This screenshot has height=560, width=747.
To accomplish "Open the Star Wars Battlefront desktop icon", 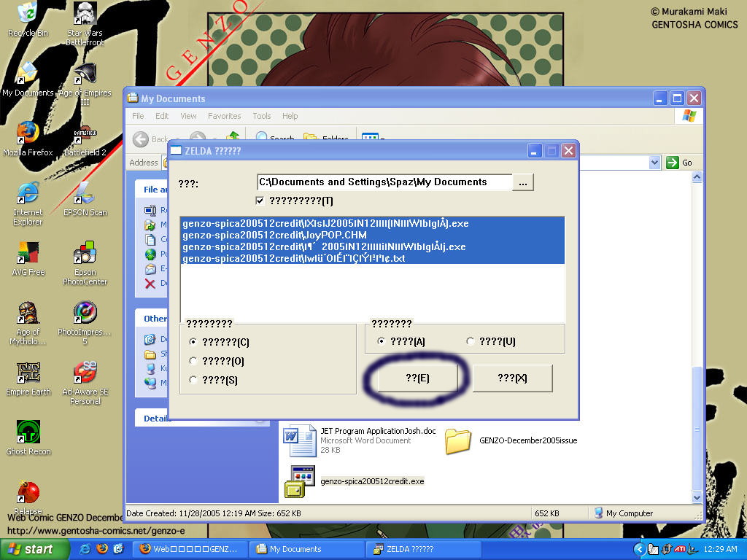I will point(85,15).
